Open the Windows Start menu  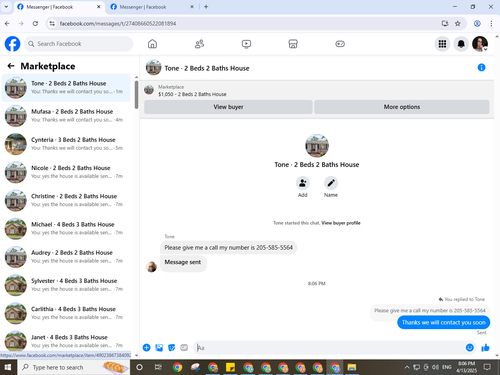(8, 367)
